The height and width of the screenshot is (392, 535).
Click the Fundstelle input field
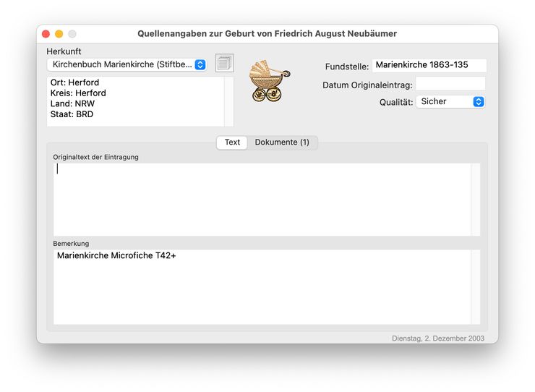(429, 66)
